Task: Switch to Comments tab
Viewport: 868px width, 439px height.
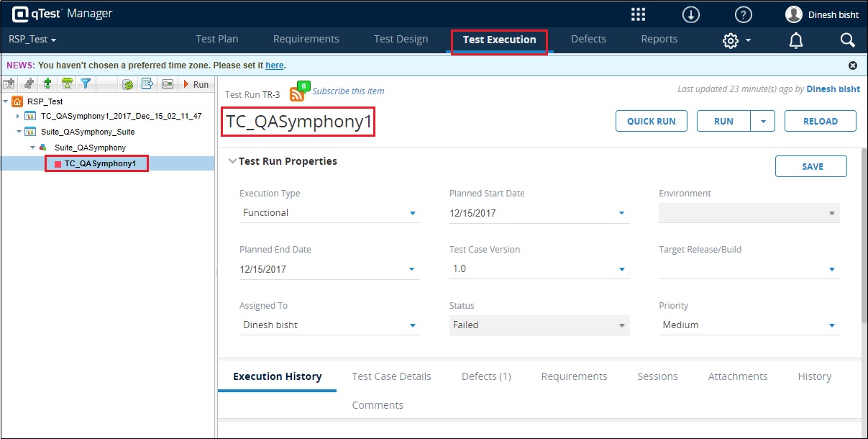Action: 378,405
